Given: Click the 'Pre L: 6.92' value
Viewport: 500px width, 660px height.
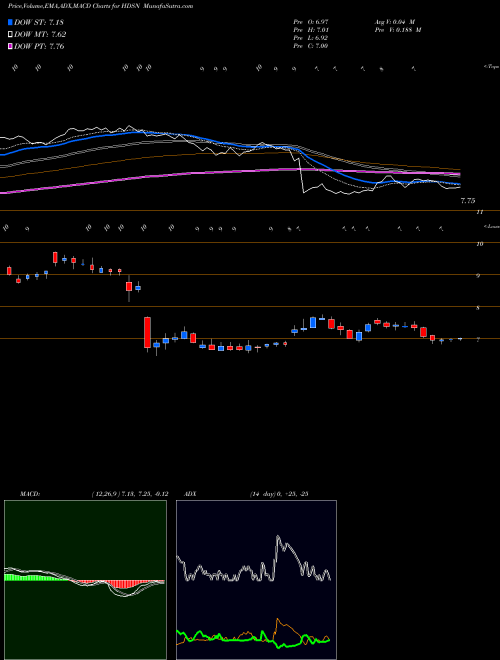Looking at the screenshot, I should click(x=311, y=38).
